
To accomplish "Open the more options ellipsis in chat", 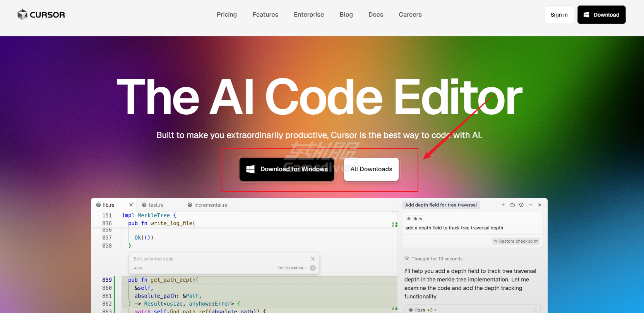I will coord(531,205).
